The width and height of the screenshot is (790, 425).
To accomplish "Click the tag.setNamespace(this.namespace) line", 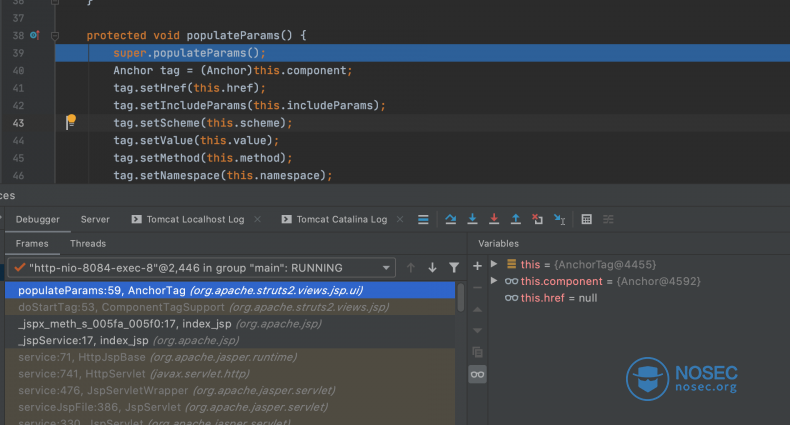I will coord(223,175).
